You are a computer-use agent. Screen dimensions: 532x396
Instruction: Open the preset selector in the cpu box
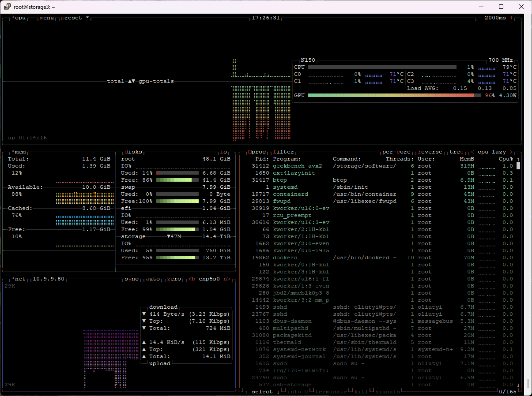click(x=72, y=18)
